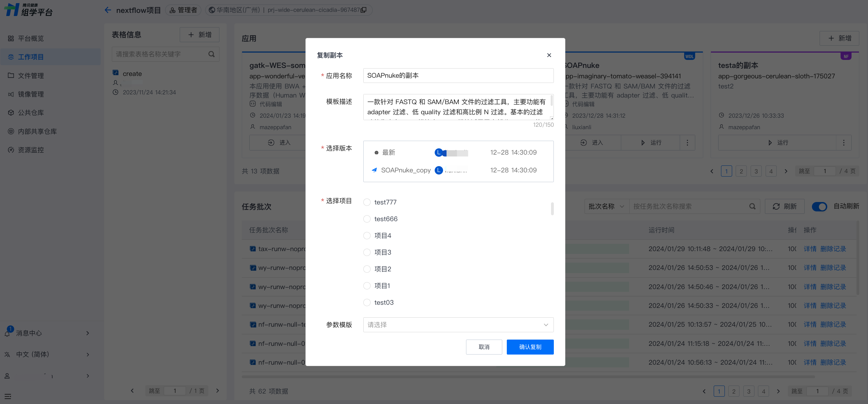The width and height of the screenshot is (868, 404).
Task: Go to 镜像管理 in the sidebar
Action: click(31, 94)
